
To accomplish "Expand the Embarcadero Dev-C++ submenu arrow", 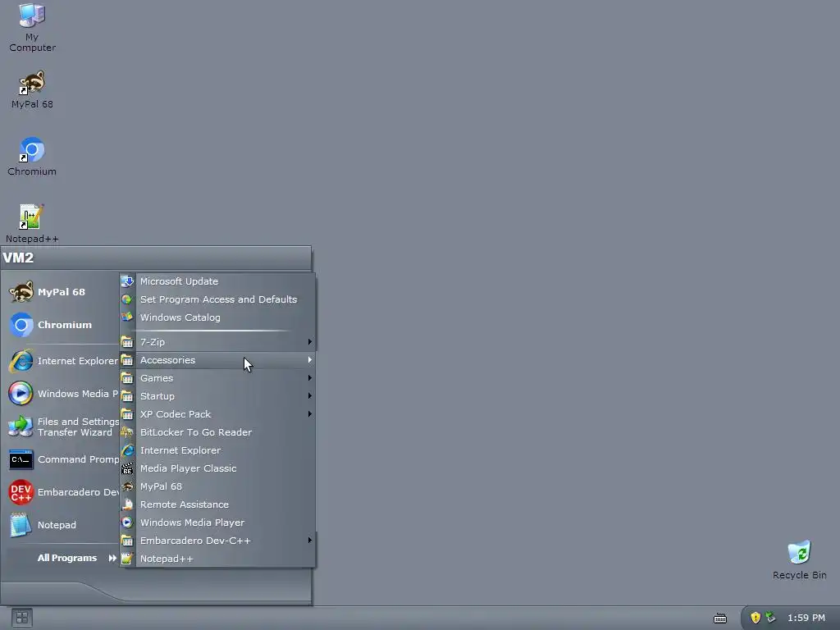I will click(309, 541).
